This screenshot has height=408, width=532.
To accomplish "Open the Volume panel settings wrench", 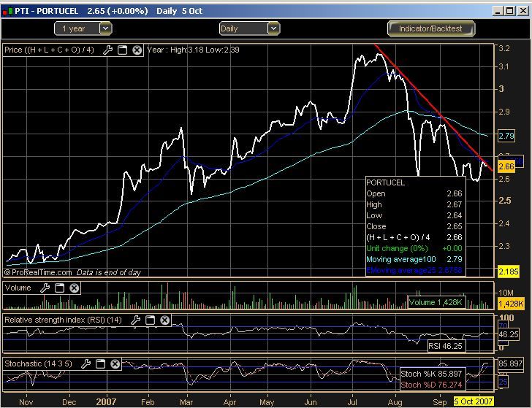I will [x=45, y=288].
